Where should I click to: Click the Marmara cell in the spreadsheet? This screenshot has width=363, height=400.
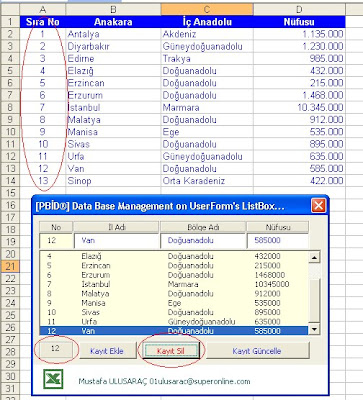(207, 107)
